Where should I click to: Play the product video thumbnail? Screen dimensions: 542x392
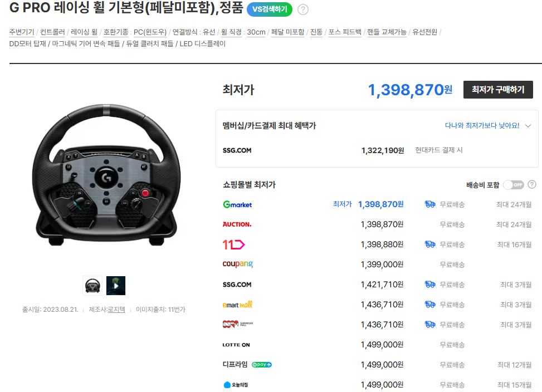116,286
